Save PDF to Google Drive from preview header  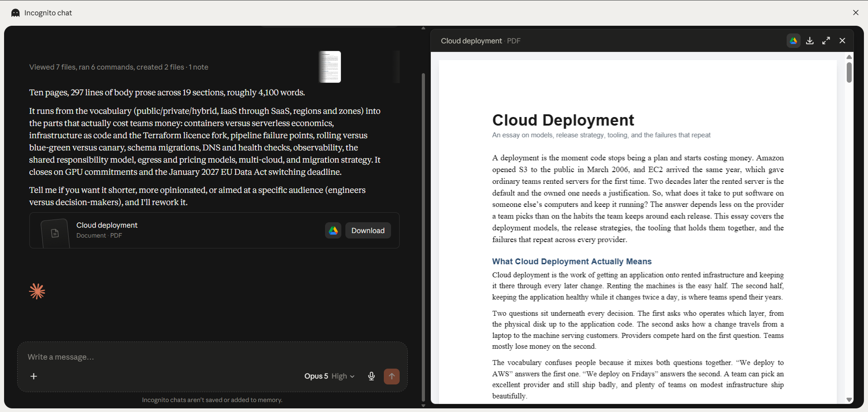click(x=793, y=41)
